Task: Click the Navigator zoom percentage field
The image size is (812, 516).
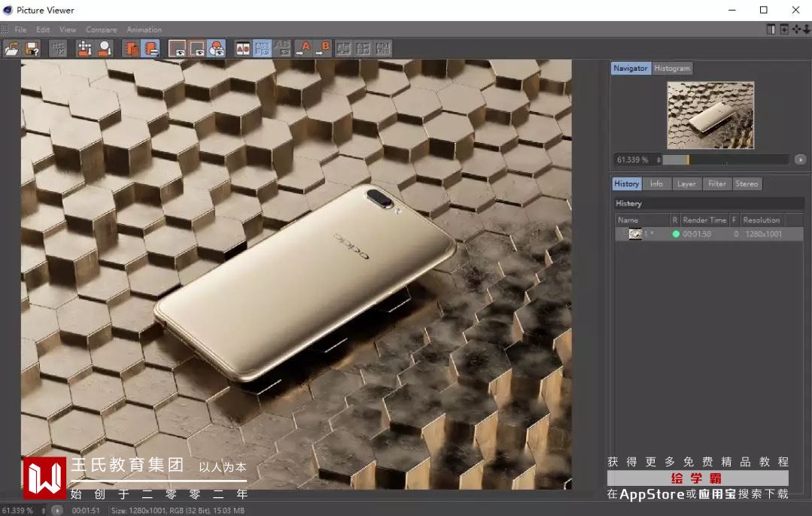Action: (x=634, y=160)
